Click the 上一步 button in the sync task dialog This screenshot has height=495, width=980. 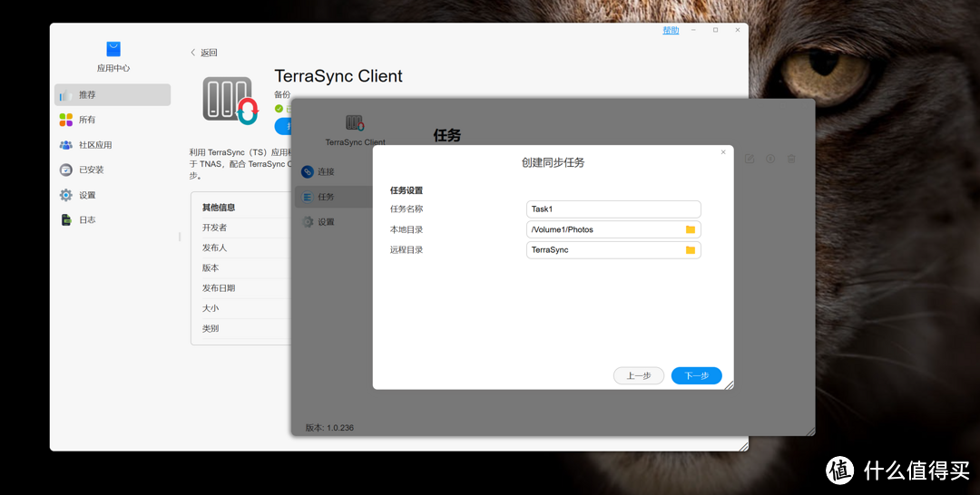tap(638, 375)
